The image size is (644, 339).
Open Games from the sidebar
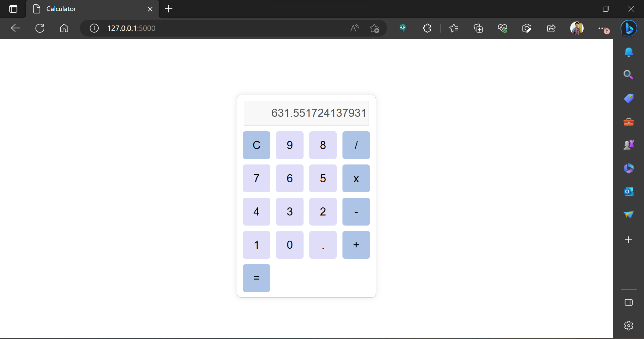point(629,145)
